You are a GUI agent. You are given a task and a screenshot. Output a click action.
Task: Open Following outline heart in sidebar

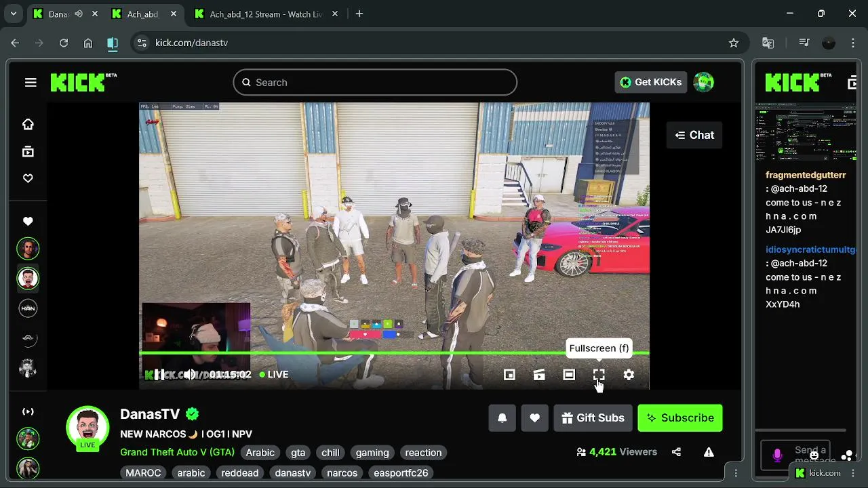coord(28,178)
